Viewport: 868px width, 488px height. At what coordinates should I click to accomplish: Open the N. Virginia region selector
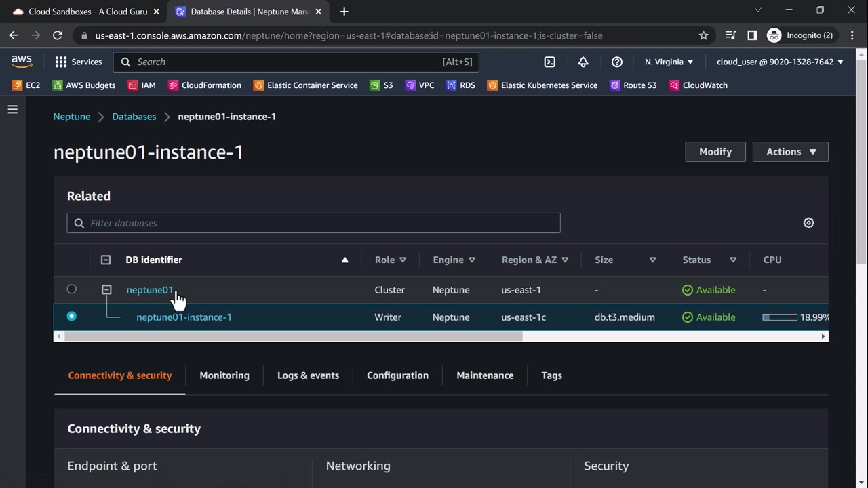tap(669, 62)
